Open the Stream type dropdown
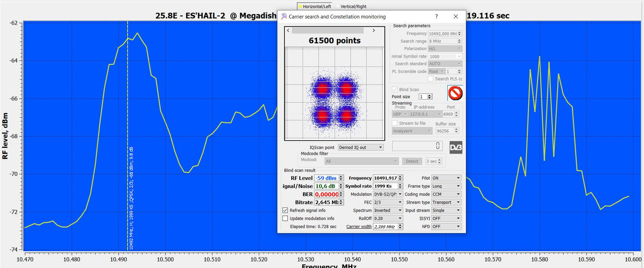 446,202
